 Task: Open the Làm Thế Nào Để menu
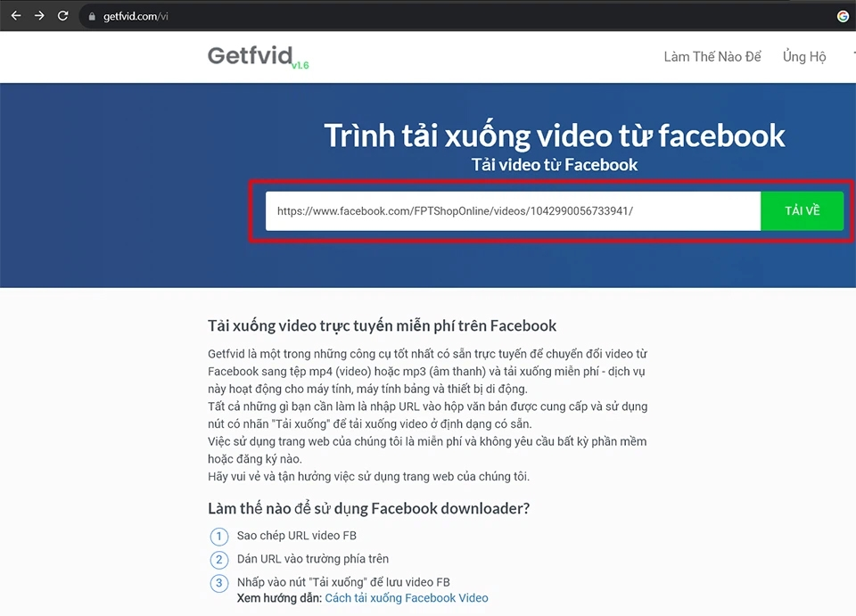(x=712, y=56)
